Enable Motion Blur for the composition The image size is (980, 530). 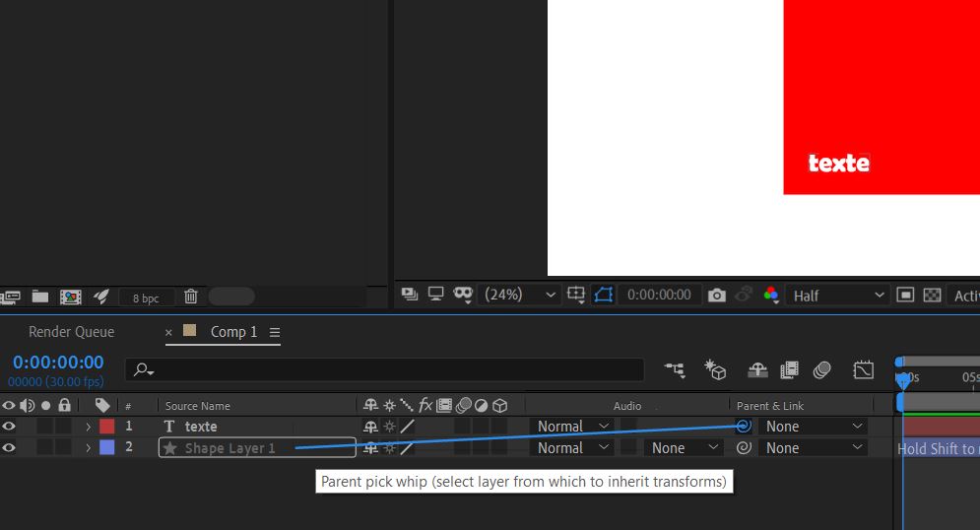pyautogui.click(x=821, y=370)
